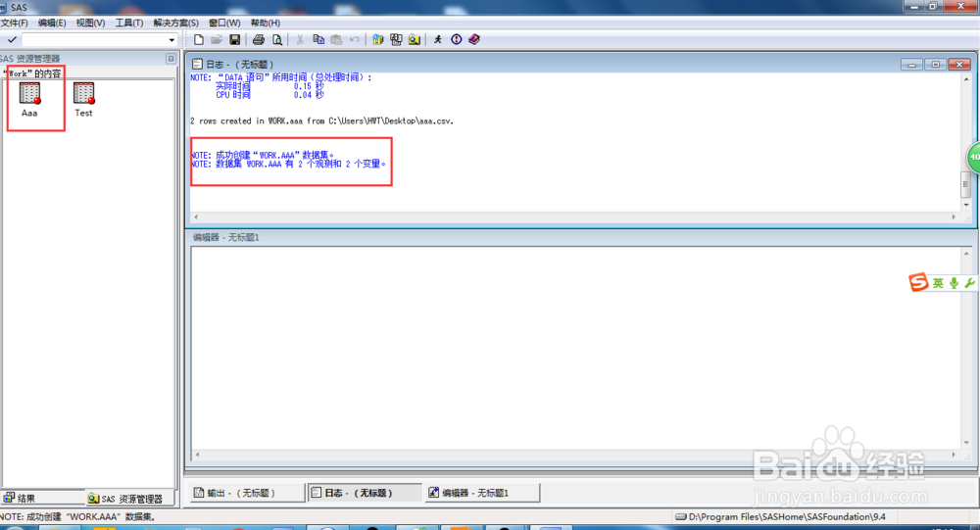This screenshot has width=980, height=530.
Task: Open the 帮助(H) menu
Action: pyautogui.click(x=265, y=23)
